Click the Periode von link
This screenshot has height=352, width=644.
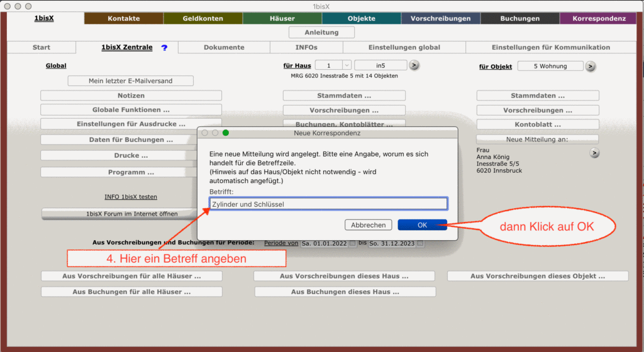pos(281,243)
